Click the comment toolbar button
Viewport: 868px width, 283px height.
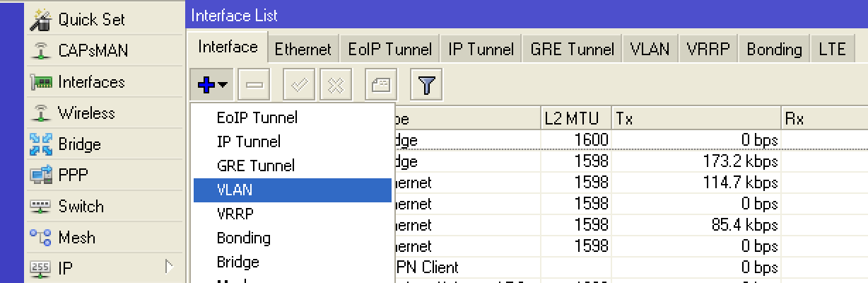coord(381,86)
